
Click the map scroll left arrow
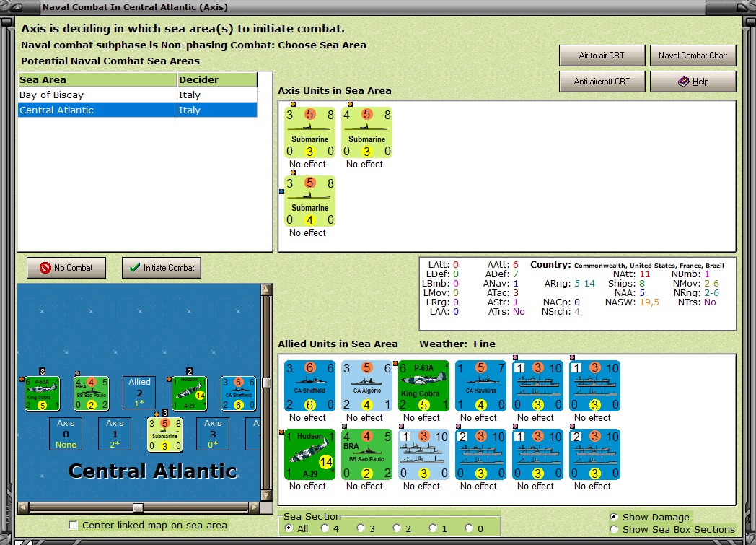(22, 507)
